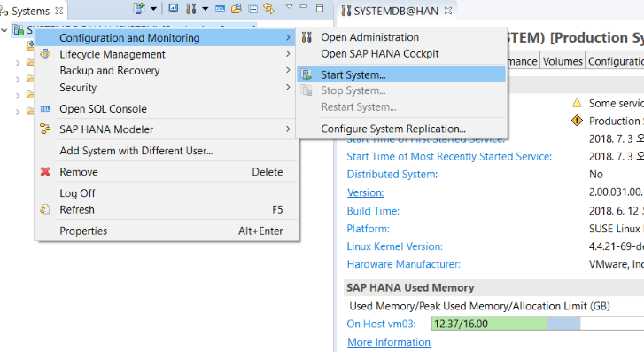
Task: Click the Administration tools toolbar icon
Action: click(x=191, y=9)
